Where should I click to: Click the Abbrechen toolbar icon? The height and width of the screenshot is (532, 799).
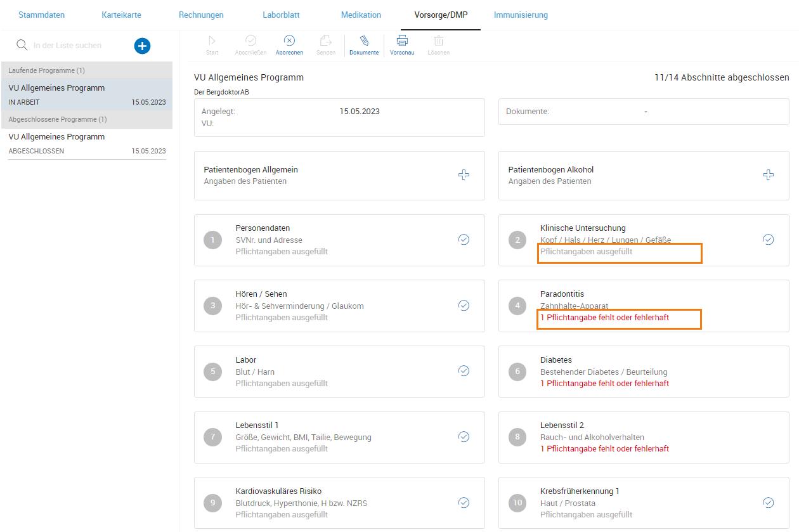pyautogui.click(x=289, y=41)
